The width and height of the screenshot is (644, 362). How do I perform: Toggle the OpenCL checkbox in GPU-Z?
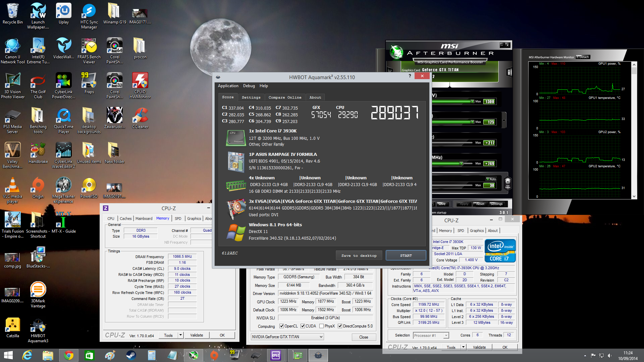282,326
